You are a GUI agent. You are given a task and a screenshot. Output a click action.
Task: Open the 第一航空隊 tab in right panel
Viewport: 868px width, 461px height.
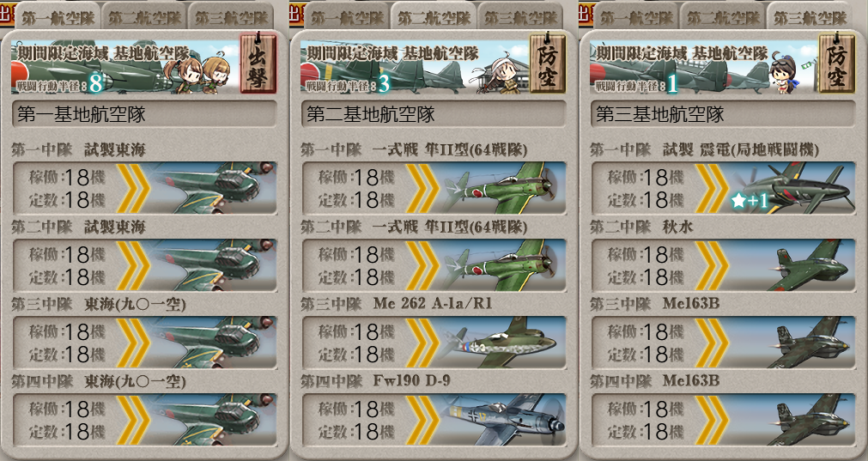(636, 16)
